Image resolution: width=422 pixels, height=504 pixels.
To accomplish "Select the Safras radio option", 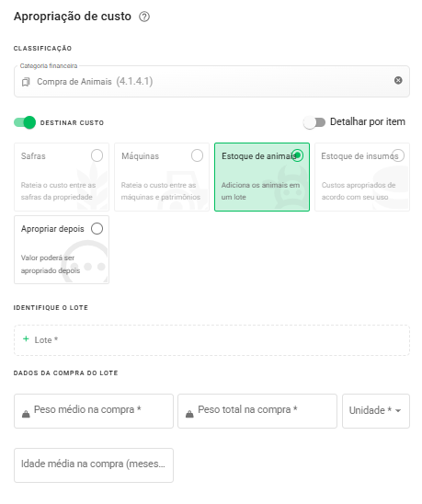I will click(97, 155).
